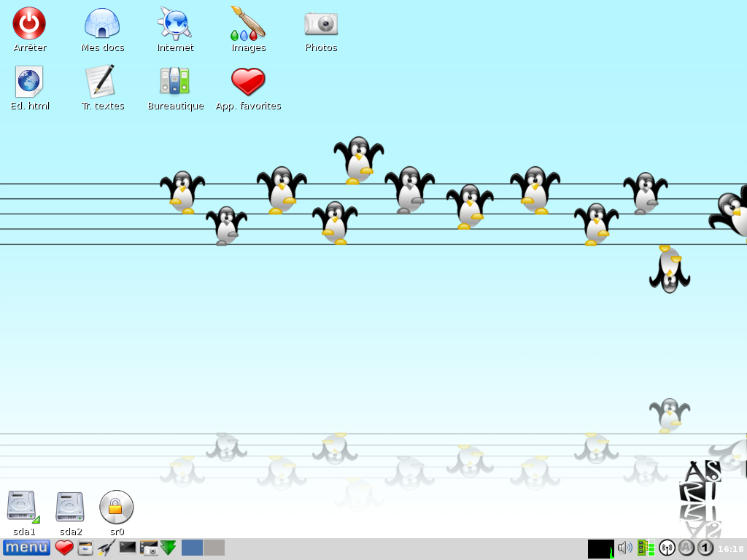Launch the Internet desktop icon
This screenshot has height=560, width=747.
(175, 23)
